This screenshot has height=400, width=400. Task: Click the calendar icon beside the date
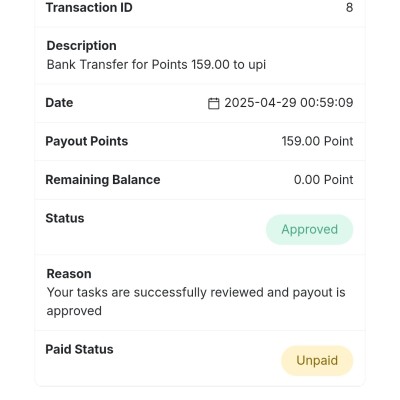tap(214, 103)
